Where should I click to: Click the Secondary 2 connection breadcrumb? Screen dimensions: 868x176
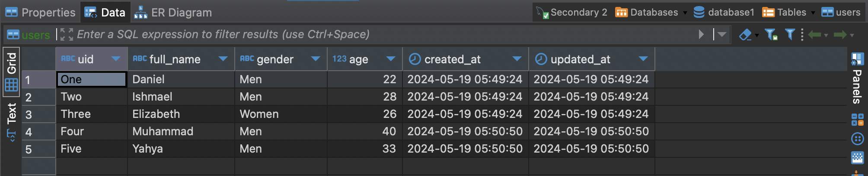point(572,13)
